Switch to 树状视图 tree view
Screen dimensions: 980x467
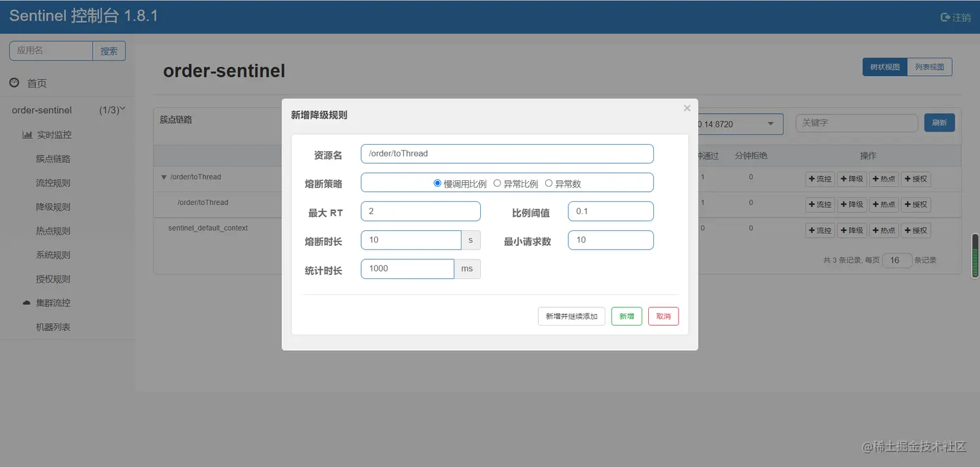pyautogui.click(x=885, y=67)
